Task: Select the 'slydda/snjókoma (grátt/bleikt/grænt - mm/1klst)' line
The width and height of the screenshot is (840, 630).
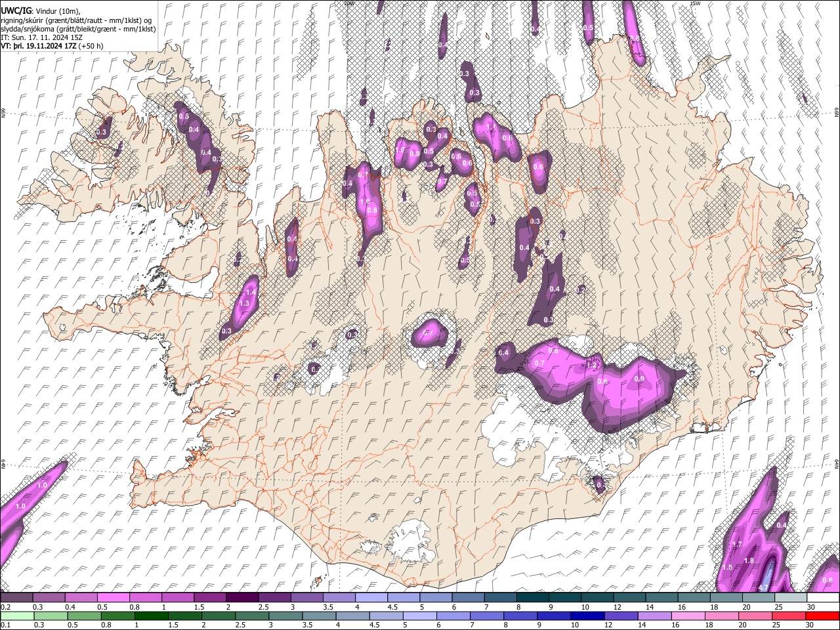Action: 78,30
